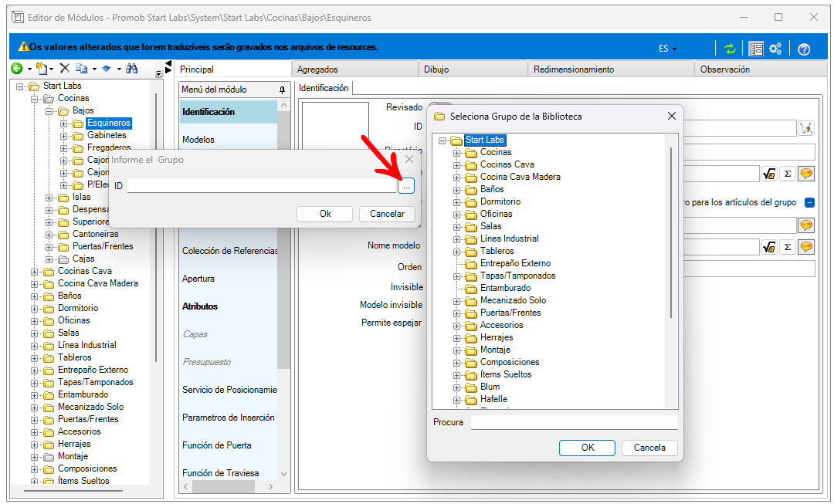Close the Informe el Grupo dialog
Viewport: 834px width, 504px height.
click(x=409, y=159)
